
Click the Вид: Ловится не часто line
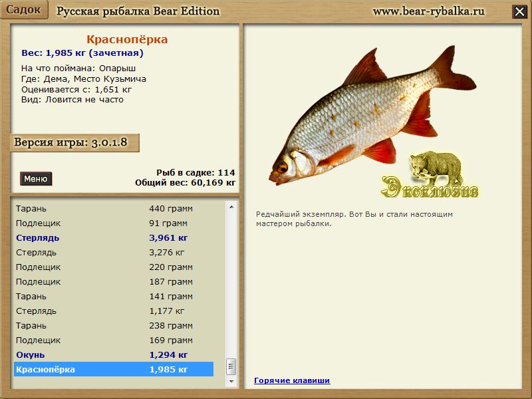tap(72, 100)
